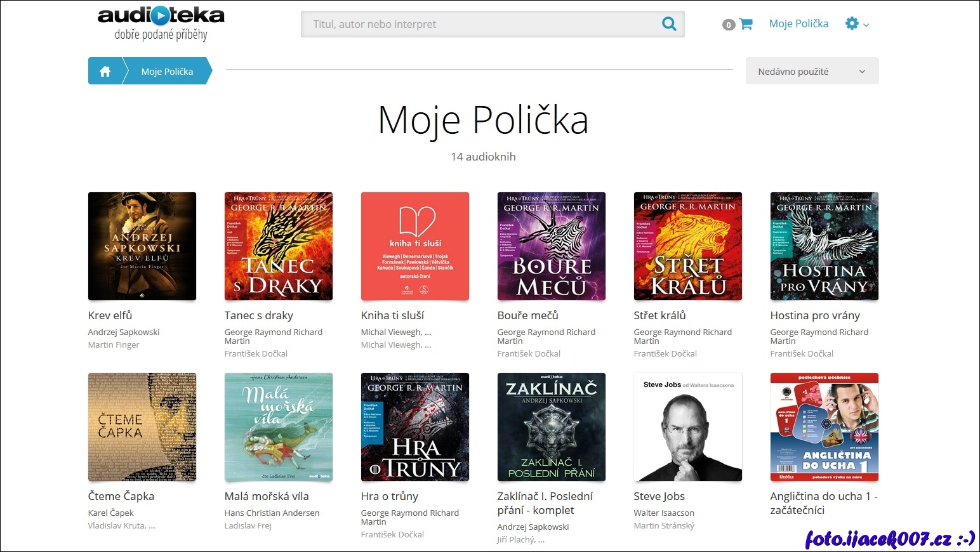Open the Krev elfů cover thumbnail
This screenshot has width=980, height=552.
[142, 246]
